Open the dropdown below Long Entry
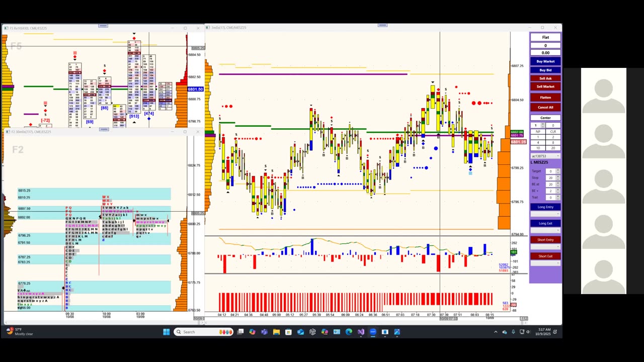The width and height of the screenshot is (644, 362). (x=545, y=214)
